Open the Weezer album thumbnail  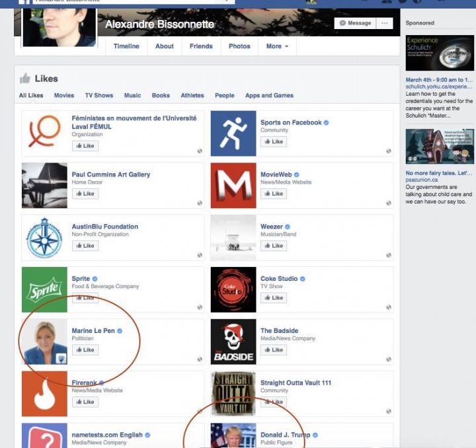click(x=233, y=237)
